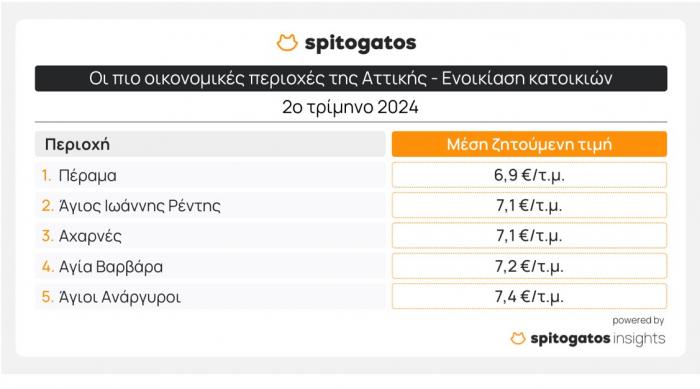Click the orange rank number 1
Viewport: 700px width, 389px height.
click(46, 175)
